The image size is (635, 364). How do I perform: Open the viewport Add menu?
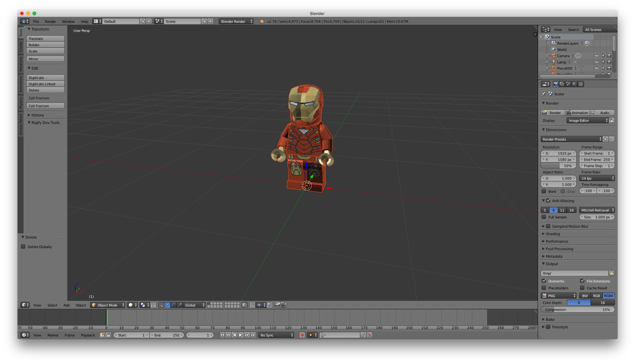coord(66,305)
